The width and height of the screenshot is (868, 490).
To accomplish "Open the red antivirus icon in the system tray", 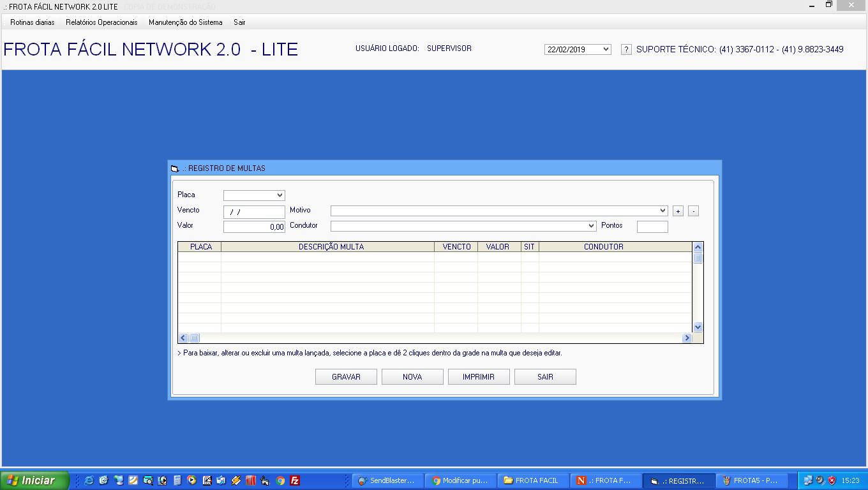I will point(832,480).
